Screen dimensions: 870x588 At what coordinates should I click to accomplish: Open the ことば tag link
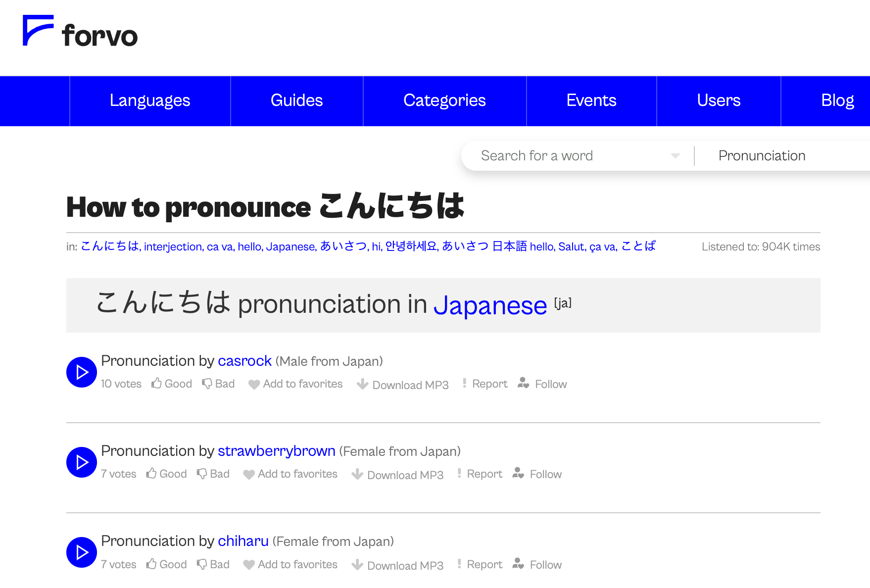tap(638, 246)
